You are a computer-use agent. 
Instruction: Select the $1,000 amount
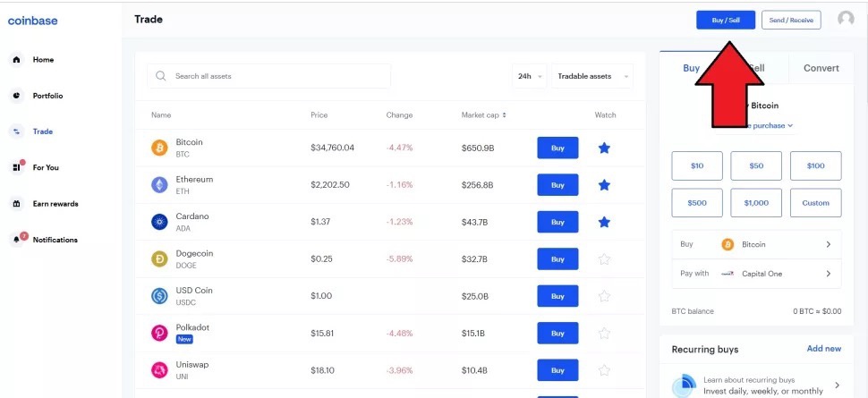click(x=756, y=203)
